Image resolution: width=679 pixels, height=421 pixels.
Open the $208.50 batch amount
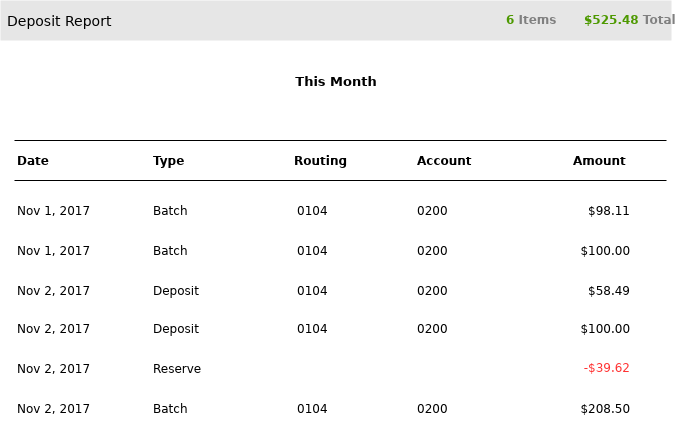[x=605, y=409]
